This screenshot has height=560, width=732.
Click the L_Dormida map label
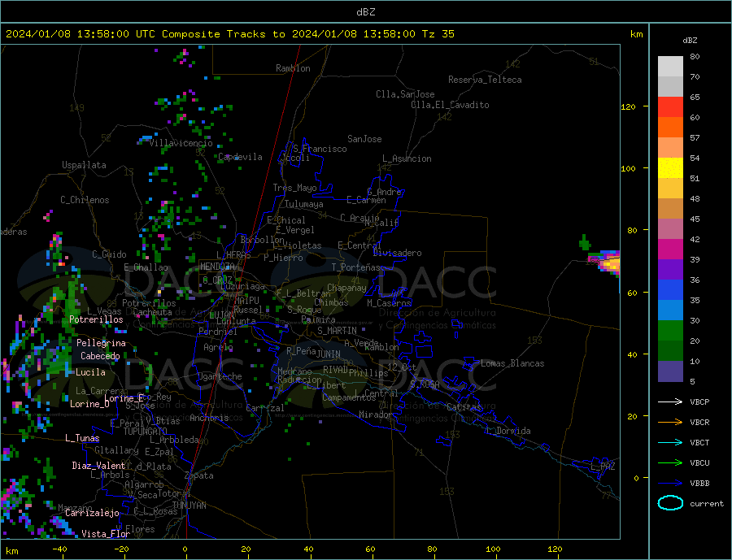pos(509,431)
